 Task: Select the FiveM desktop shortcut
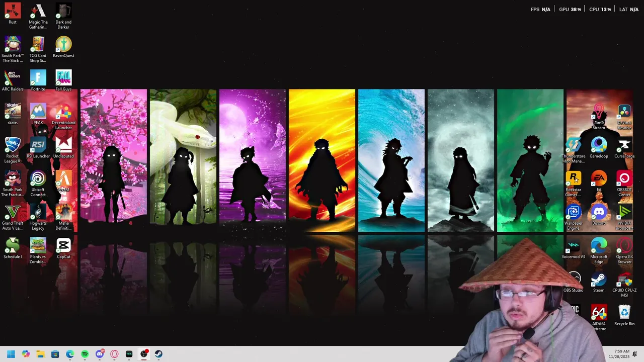63,182
